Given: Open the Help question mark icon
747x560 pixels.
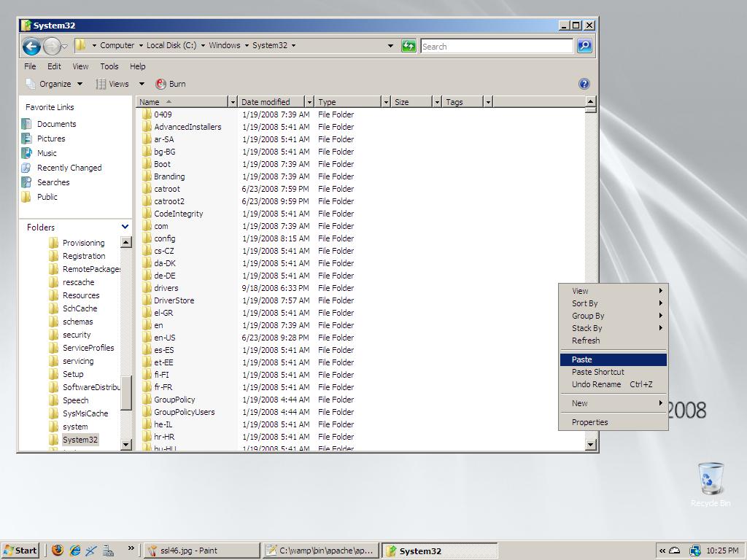Looking at the screenshot, I should coord(584,84).
